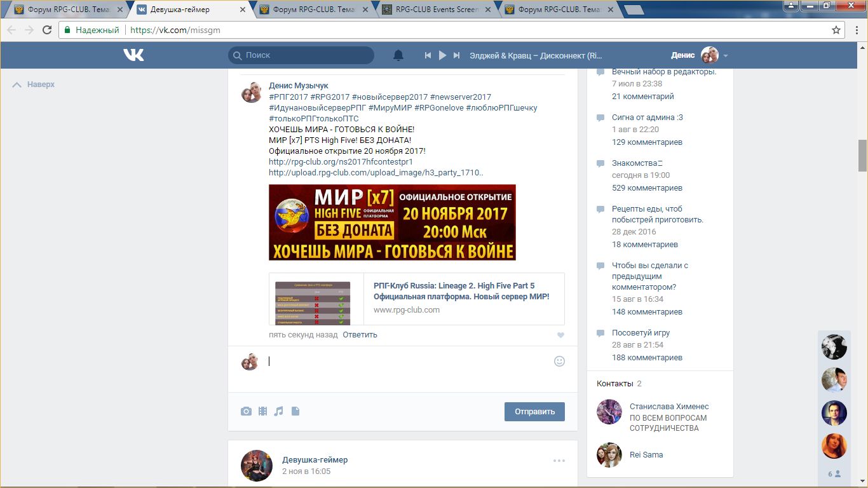
Task: Click Ответить under the comment
Action: point(360,334)
